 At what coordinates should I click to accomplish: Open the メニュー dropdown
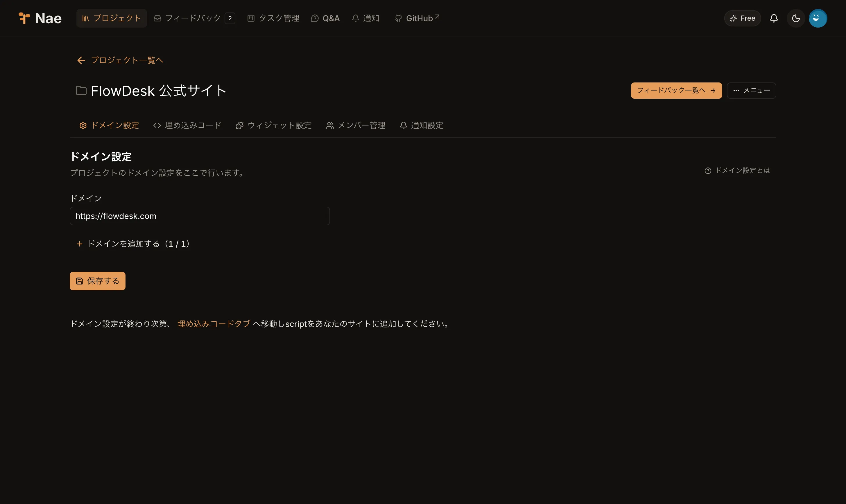coord(751,91)
